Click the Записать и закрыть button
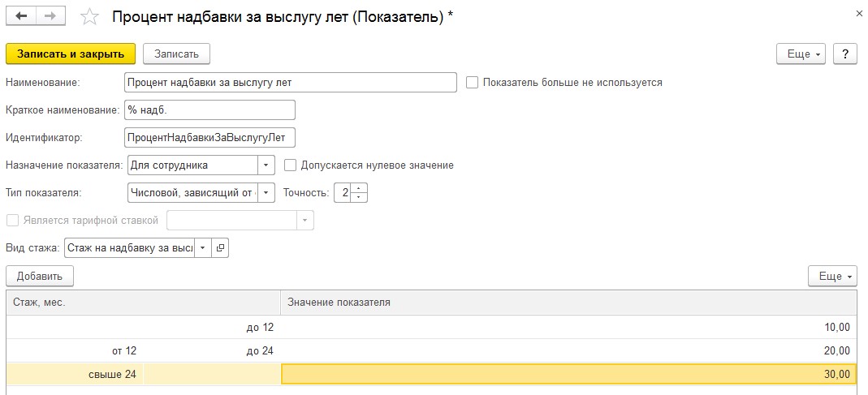 [x=71, y=54]
